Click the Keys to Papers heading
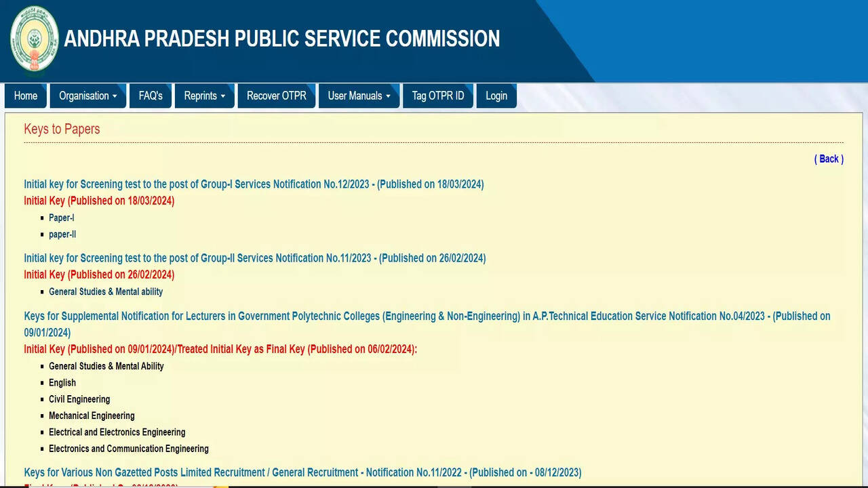The image size is (868, 488). [62, 129]
